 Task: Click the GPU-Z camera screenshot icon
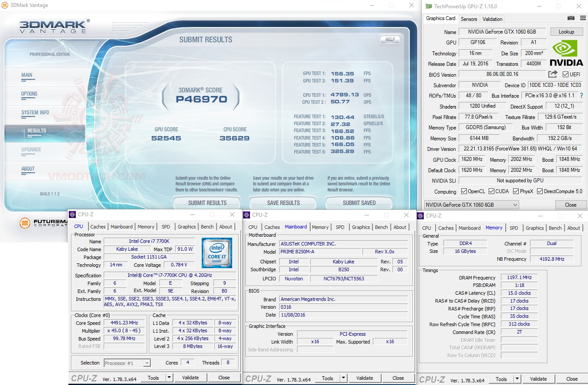571,18
